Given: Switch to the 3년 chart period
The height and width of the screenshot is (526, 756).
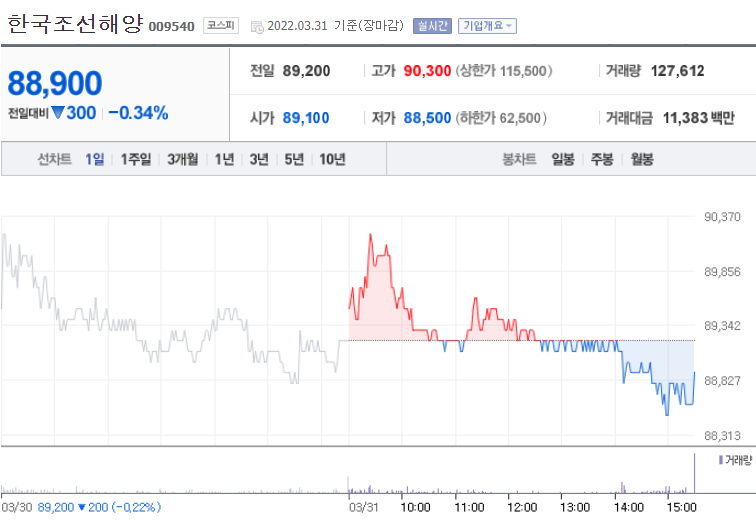Looking at the screenshot, I should pyautogui.click(x=259, y=159).
